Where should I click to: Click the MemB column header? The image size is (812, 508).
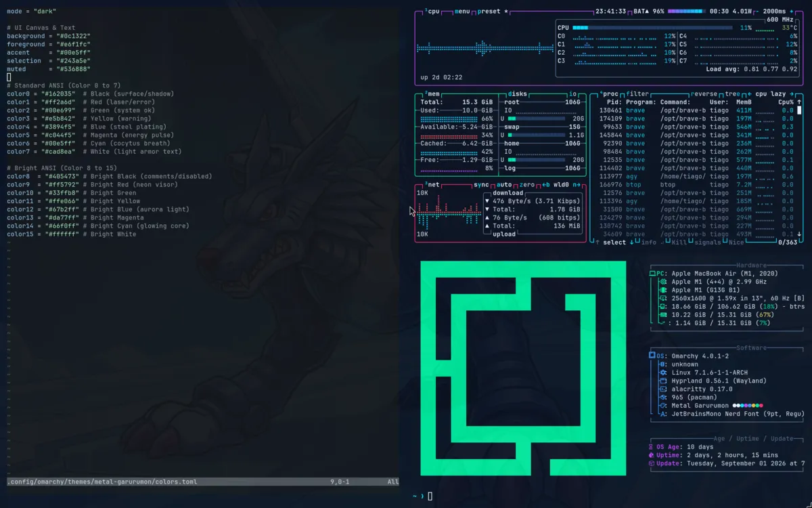pyautogui.click(x=744, y=102)
